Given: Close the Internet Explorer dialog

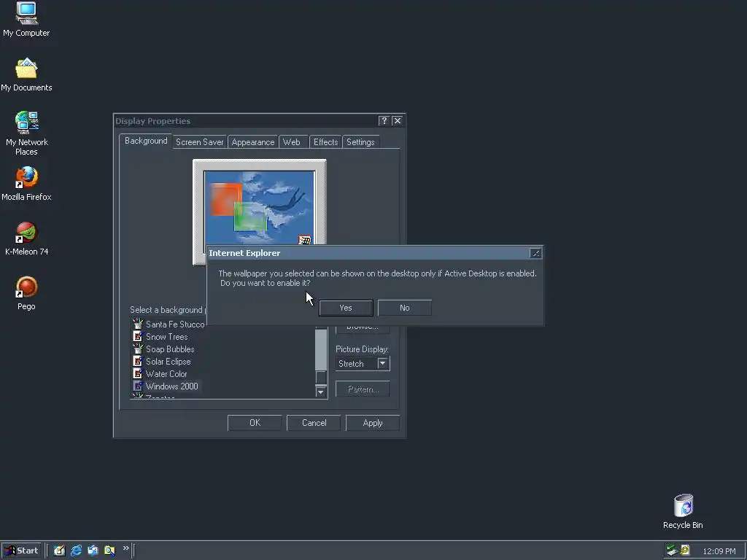Looking at the screenshot, I should (x=535, y=253).
